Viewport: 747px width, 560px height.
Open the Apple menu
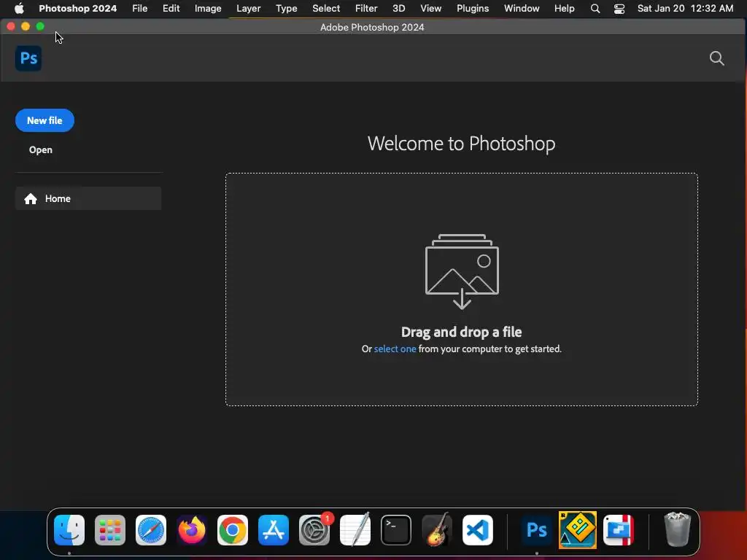pos(19,8)
